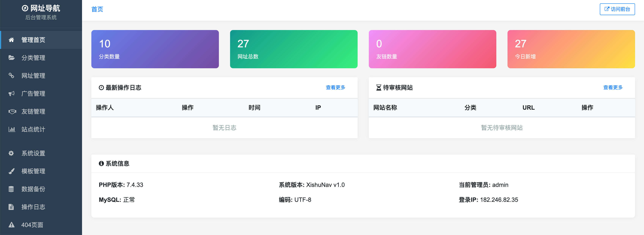
Task: Click the document icon for 操作日志
Action: (11, 207)
